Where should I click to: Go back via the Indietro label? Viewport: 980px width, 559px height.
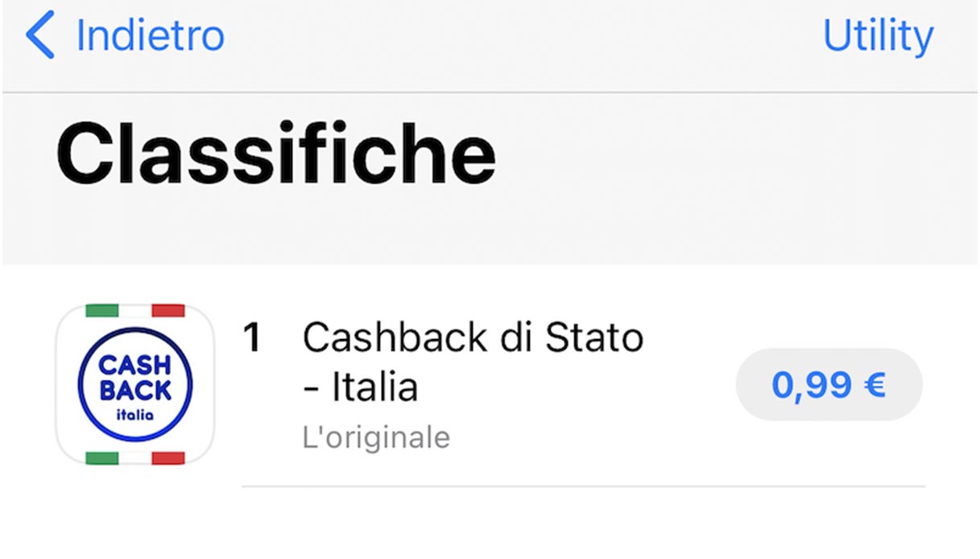pyautogui.click(x=150, y=35)
